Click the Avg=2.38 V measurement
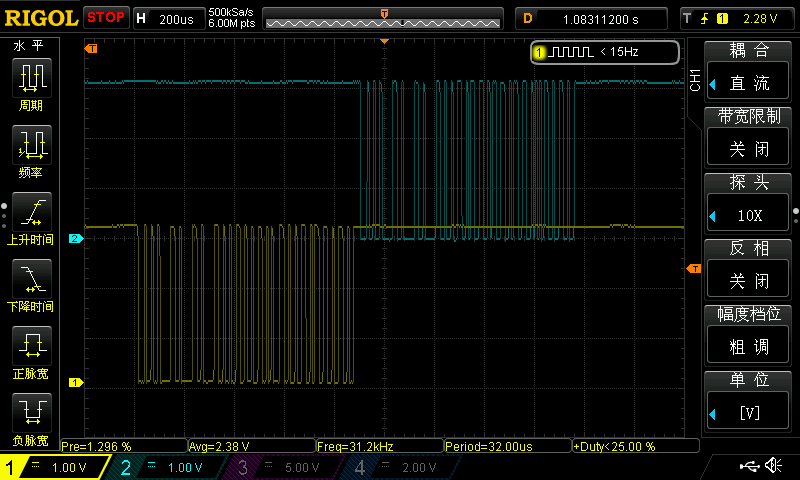The image size is (800, 480). pyautogui.click(x=252, y=446)
